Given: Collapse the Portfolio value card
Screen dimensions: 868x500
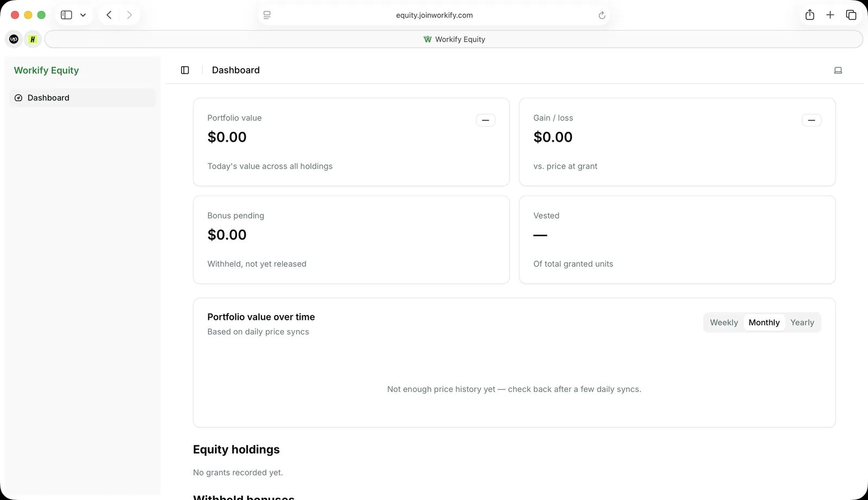Looking at the screenshot, I should [x=486, y=120].
